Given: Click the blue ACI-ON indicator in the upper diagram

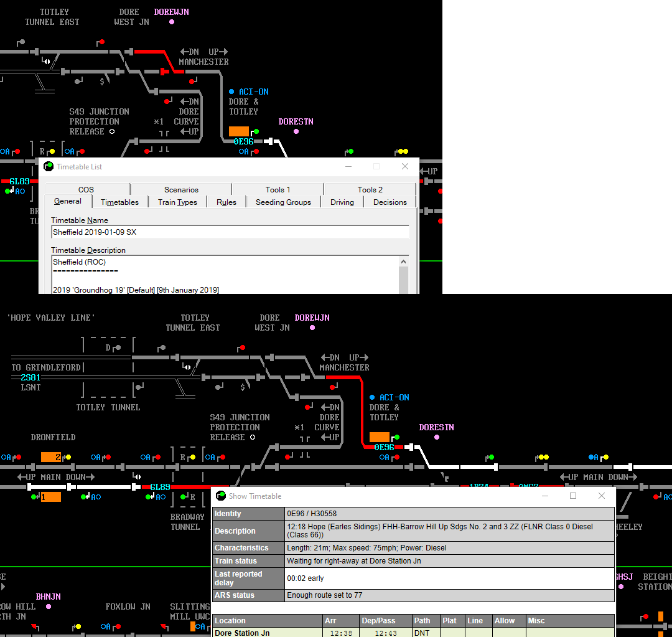Looking at the screenshot, I should 231,92.
